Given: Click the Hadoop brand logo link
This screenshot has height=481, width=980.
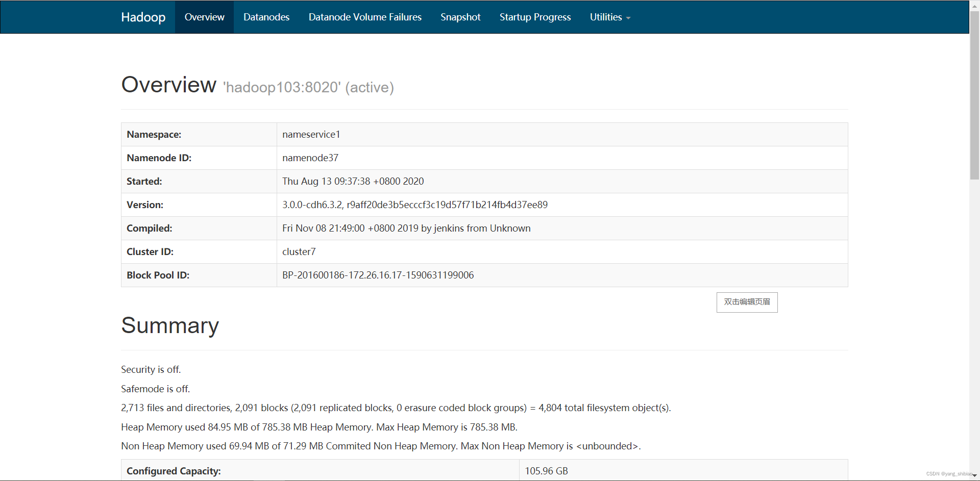Looking at the screenshot, I should pyautogui.click(x=143, y=17).
